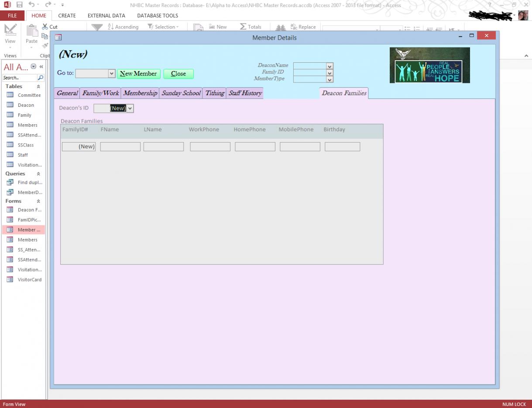Open the MemberType dropdown
Image resolution: width=532 pixels, height=408 pixels.
[330, 79]
